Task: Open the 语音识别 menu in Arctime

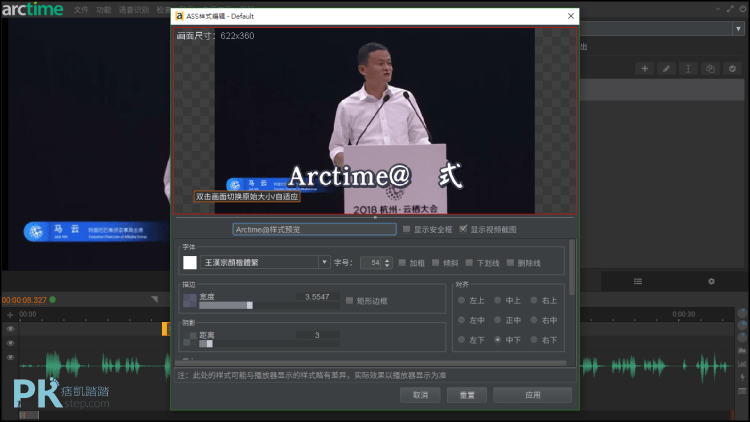Action: pyautogui.click(x=134, y=10)
